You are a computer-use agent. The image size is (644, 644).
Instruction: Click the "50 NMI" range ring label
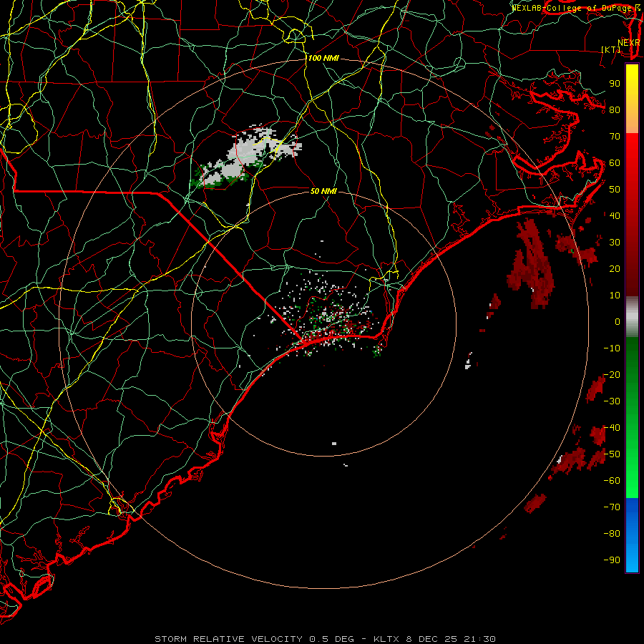pyautogui.click(x=323, y=191)
